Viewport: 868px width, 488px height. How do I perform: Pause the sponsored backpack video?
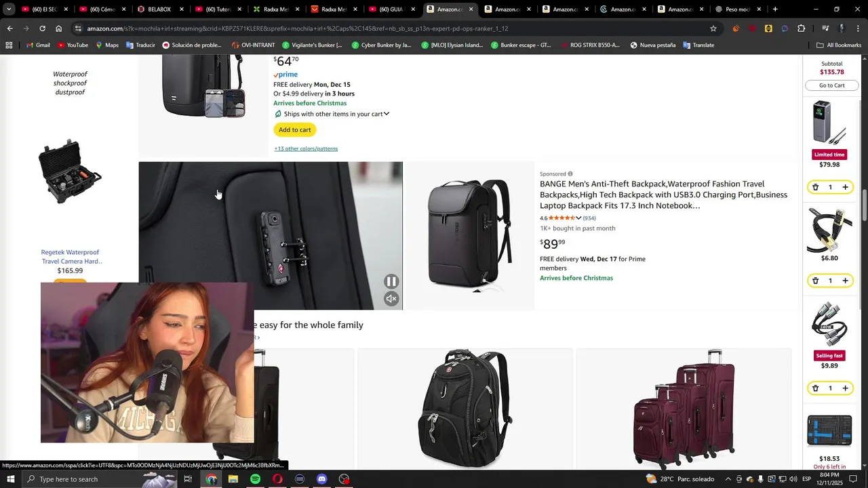pyautogui.click(x=391, y=281)
